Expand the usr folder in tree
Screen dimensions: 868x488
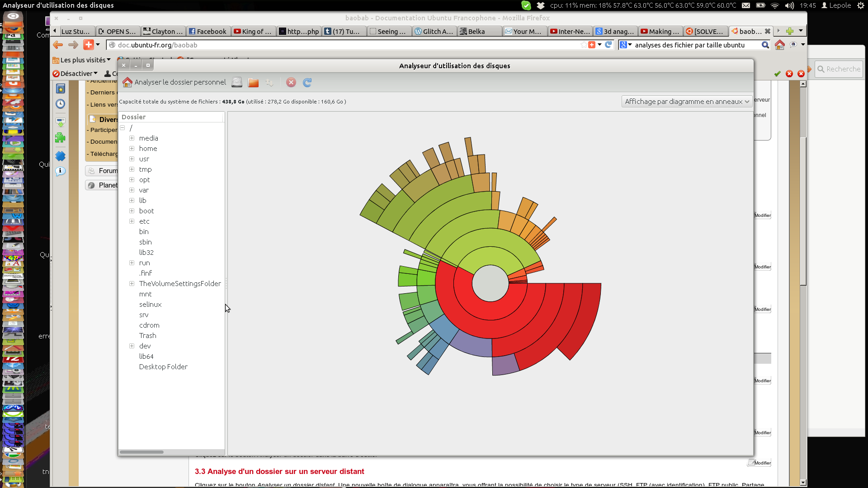click(132, 159)
